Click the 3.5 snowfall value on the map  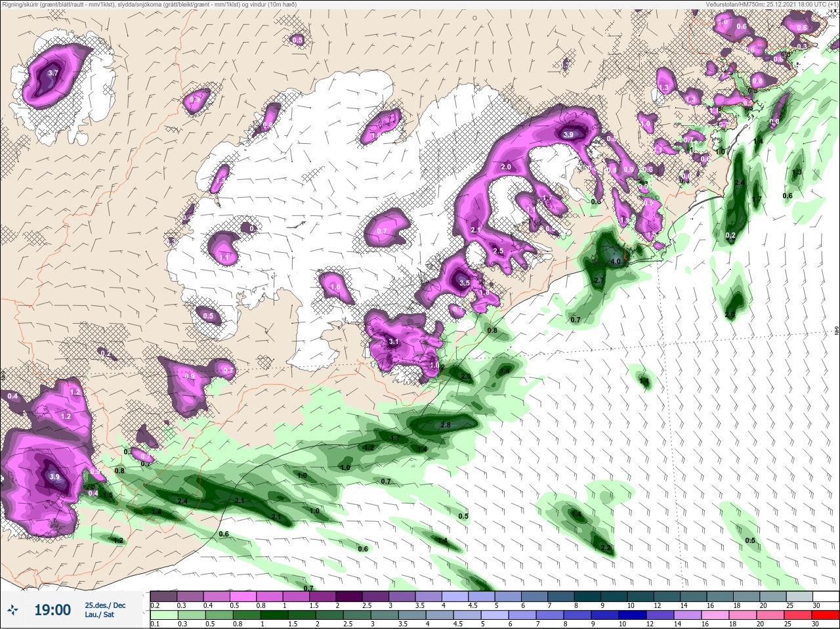point(465,283)
